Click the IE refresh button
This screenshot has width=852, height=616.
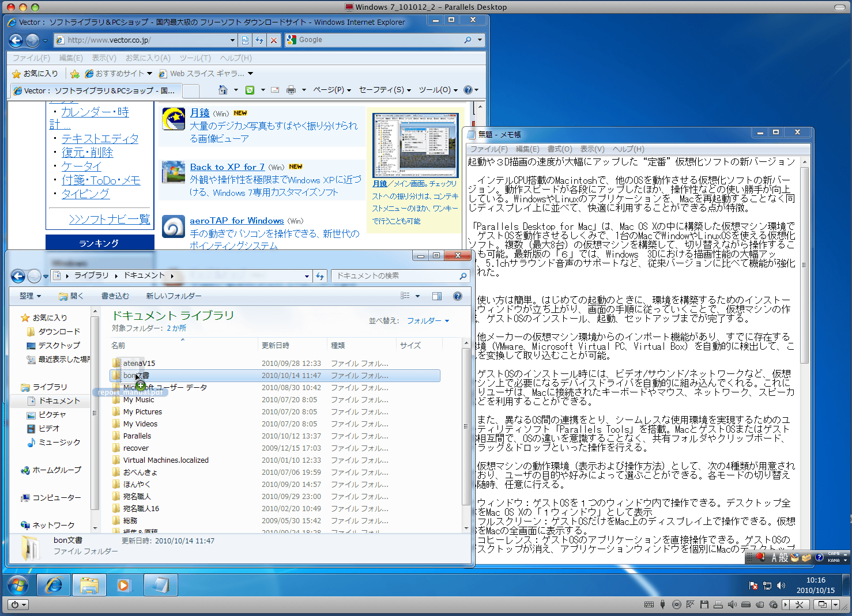click(x=259, y=40)
